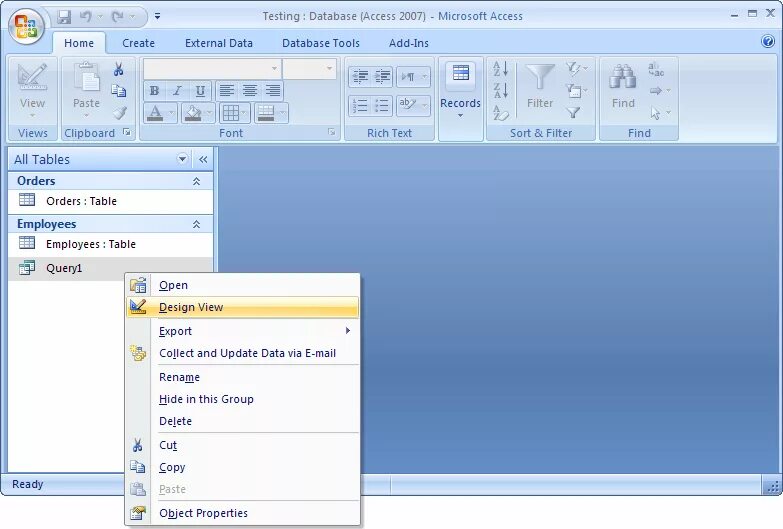Click the Fill/Back Color bucket swatch
This screenshot has width=783, height=529.
coord(193,113)
